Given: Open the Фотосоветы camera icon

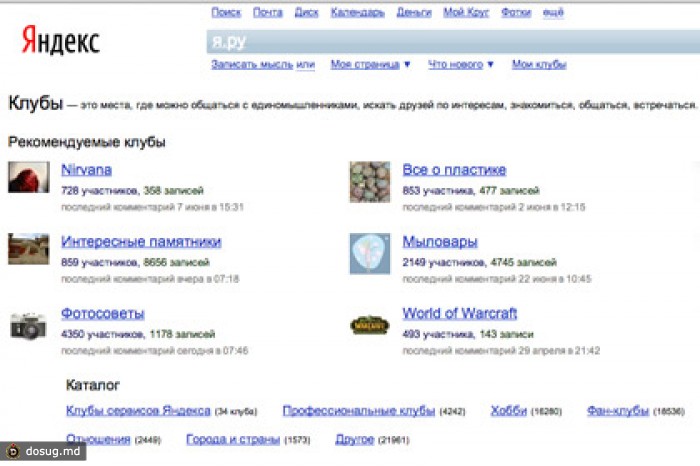Looking at the screenshot, I should coord(27,325).
